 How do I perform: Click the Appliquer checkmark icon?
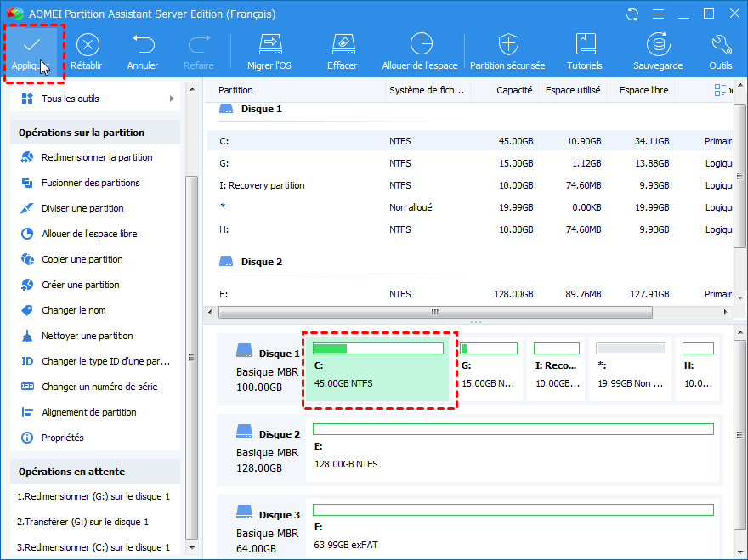31,45
